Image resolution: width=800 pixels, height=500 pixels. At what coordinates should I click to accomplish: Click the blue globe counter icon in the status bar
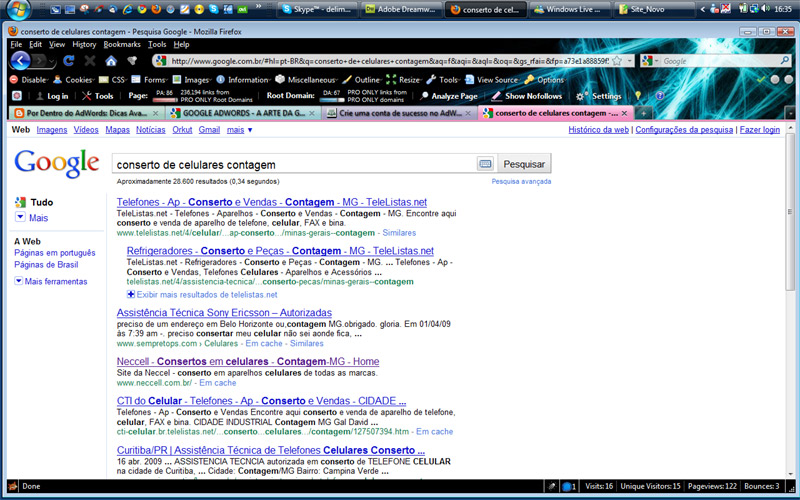click(x=569, y=486)
